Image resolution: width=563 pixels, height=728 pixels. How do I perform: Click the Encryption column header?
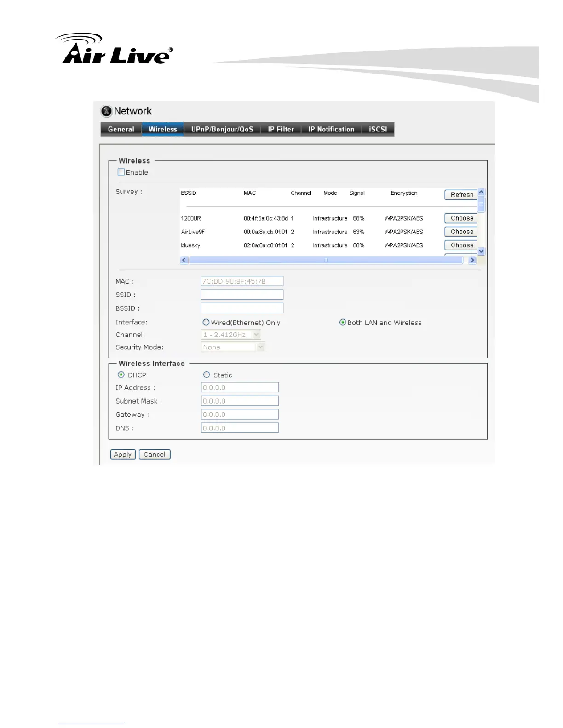tap(404, 193)
